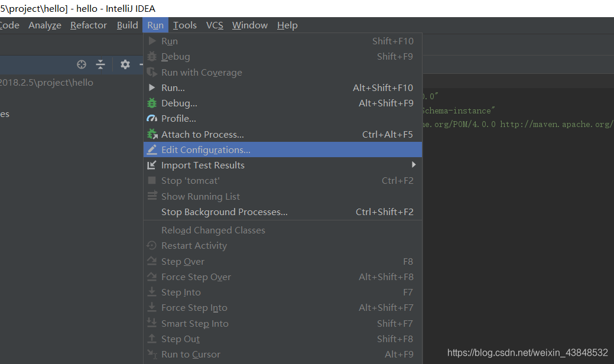Click the Collapse All icon in Project toolbar

[101, 64]
